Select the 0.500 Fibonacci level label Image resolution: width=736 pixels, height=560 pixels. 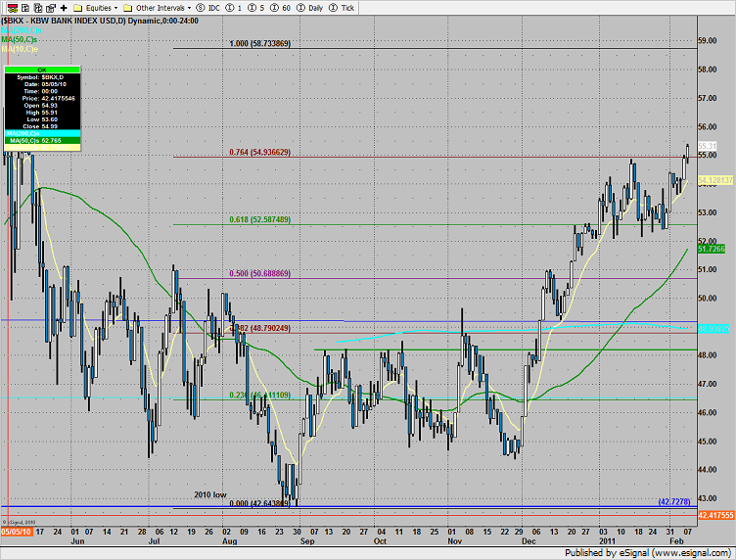259,274
